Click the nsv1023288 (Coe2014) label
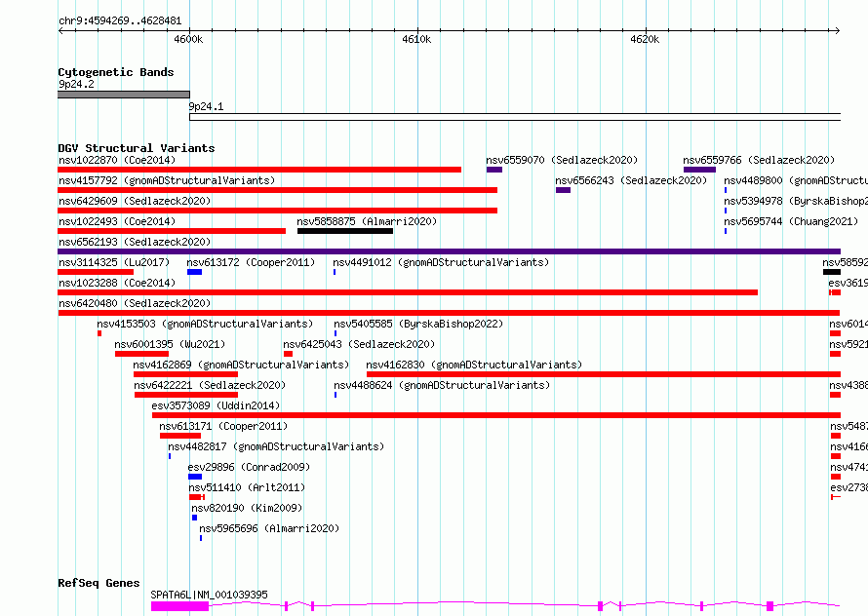Image resolution: width=868 pixels, height=616 pixels. point(117,283)
